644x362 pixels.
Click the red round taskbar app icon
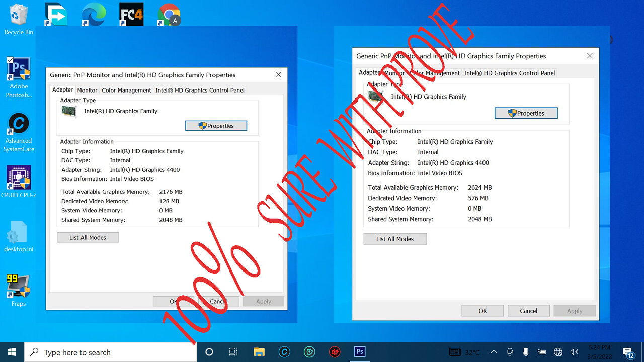pyautogui.click(x=335, y=352)
